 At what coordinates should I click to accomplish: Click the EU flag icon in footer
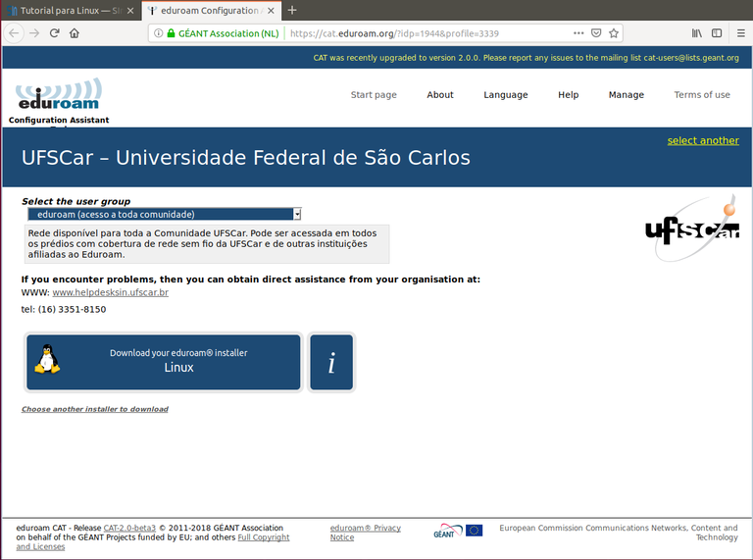[474, 531]
